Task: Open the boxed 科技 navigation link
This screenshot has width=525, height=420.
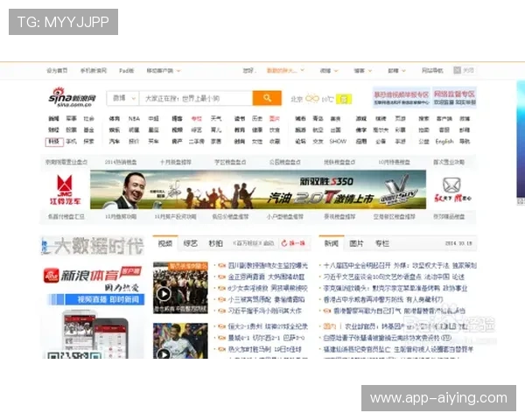Action: pyautogui.click(x=54, y=142)
